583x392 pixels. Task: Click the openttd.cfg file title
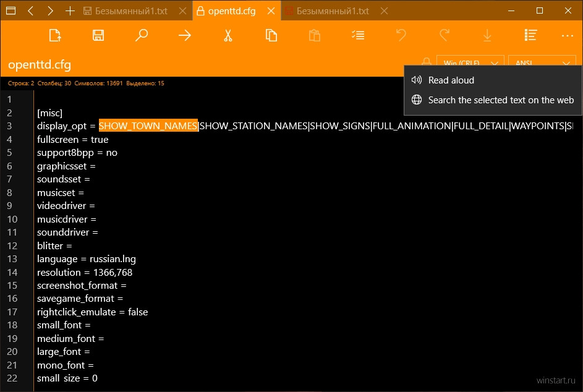[40, 65]
